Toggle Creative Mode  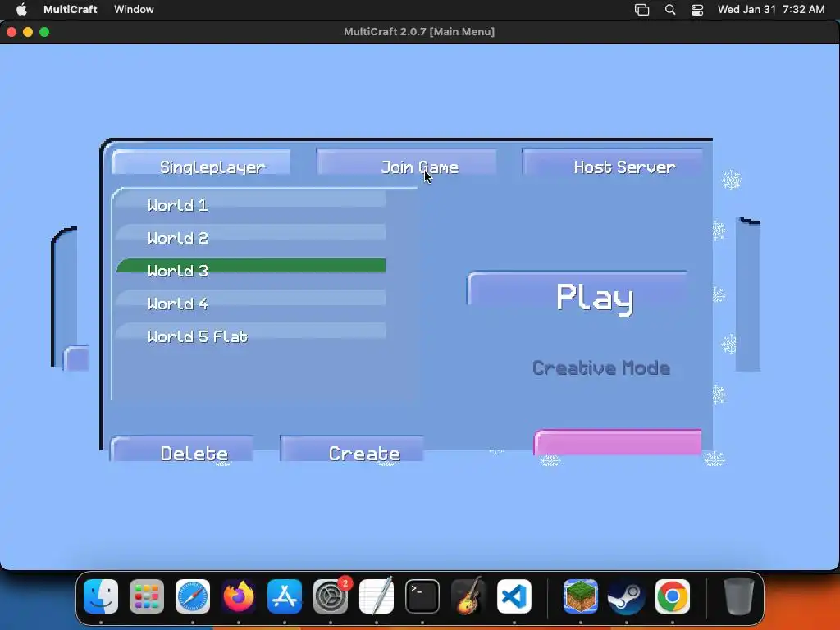coord(600,368)
